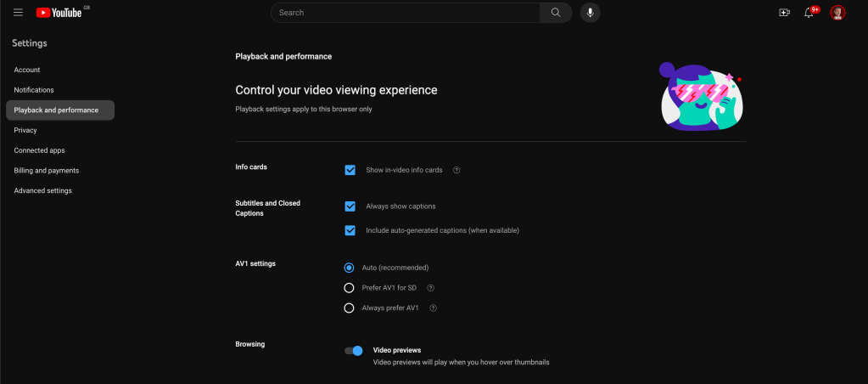The height and width of the screenshot is (384, 868).
Task: Start voice search with microphone icon
Action: [x=590, y=12]
